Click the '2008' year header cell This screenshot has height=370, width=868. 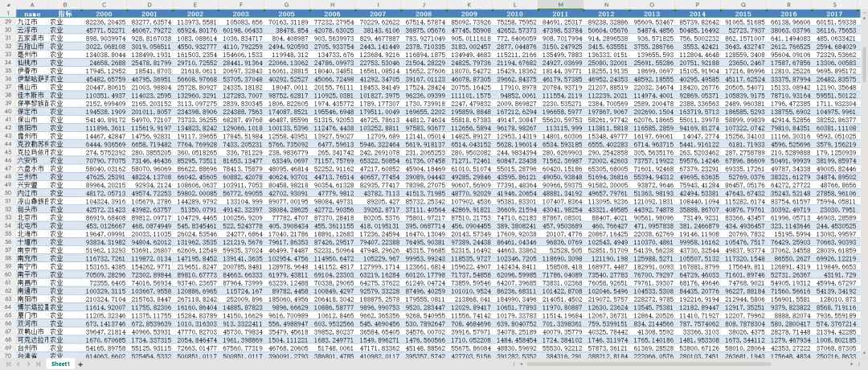(423, 14)
